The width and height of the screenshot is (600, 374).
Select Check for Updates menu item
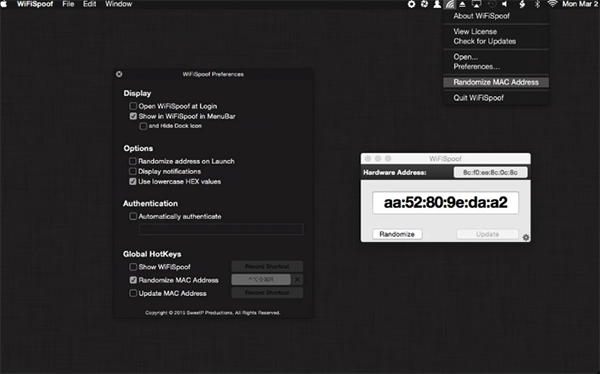pos(496,41)
